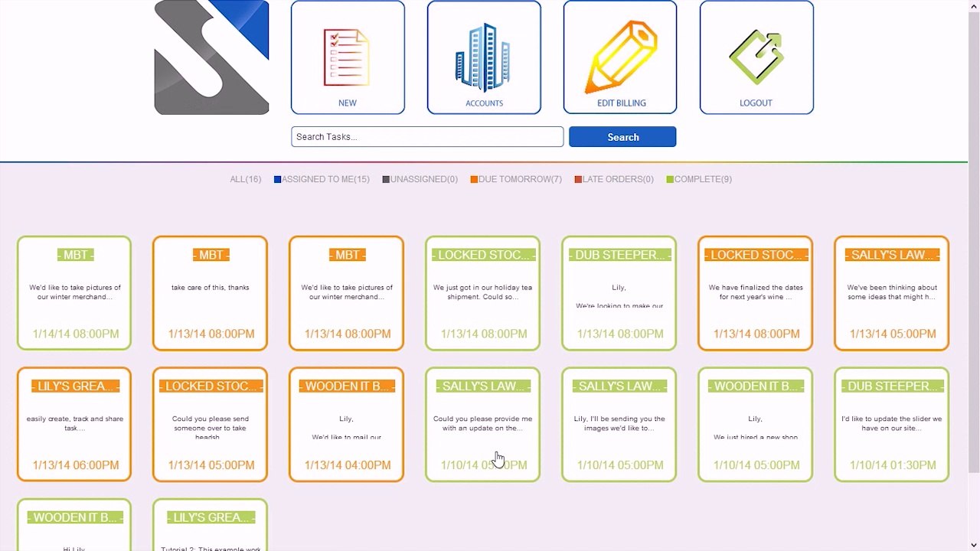Click the LOGOUT icon
Screen dimensions: 980x551
point(756,57)
